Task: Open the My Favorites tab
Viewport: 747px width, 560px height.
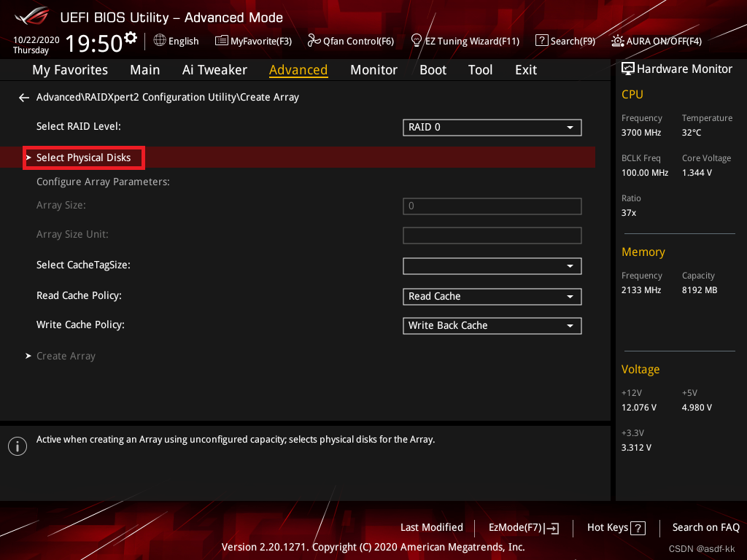Action: click(x=70, y=70)
